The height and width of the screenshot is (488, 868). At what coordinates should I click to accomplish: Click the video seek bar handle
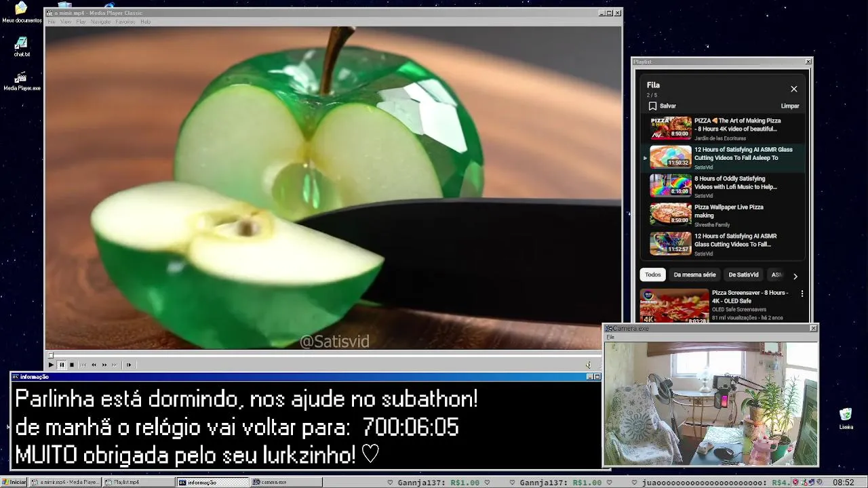[51, 354]
